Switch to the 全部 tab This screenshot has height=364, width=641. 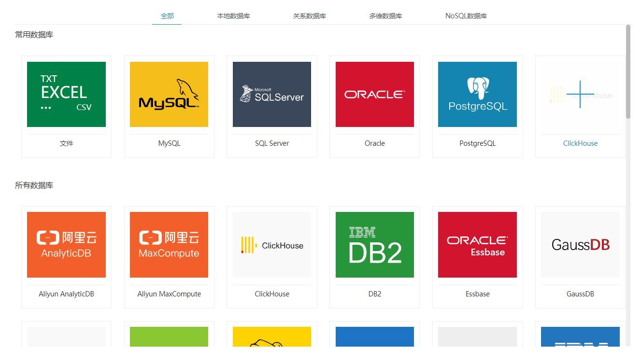[167, 16]
